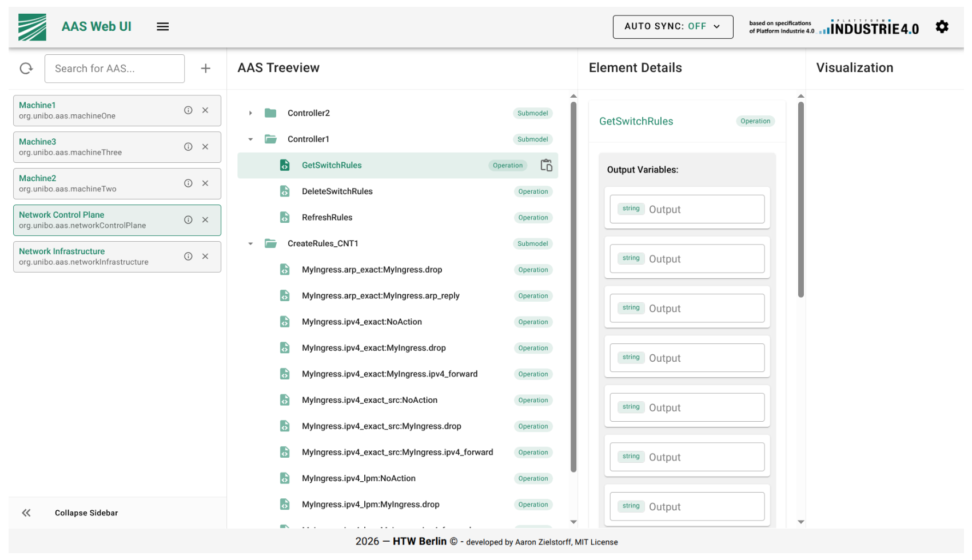Image resolution: width=972 pixels, height=560 pixels.
Task: Show info for Network Infrastructure shell
Action: click(x=188, y=257)
